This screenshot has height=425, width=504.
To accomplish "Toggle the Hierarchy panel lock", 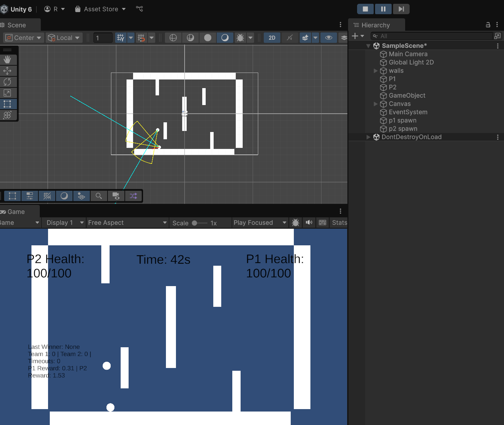I will click(x=488, y=25).
